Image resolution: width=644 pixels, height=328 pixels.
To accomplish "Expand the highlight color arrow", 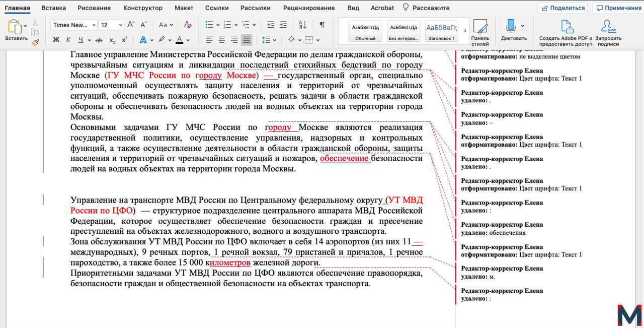I will (170, 40).
